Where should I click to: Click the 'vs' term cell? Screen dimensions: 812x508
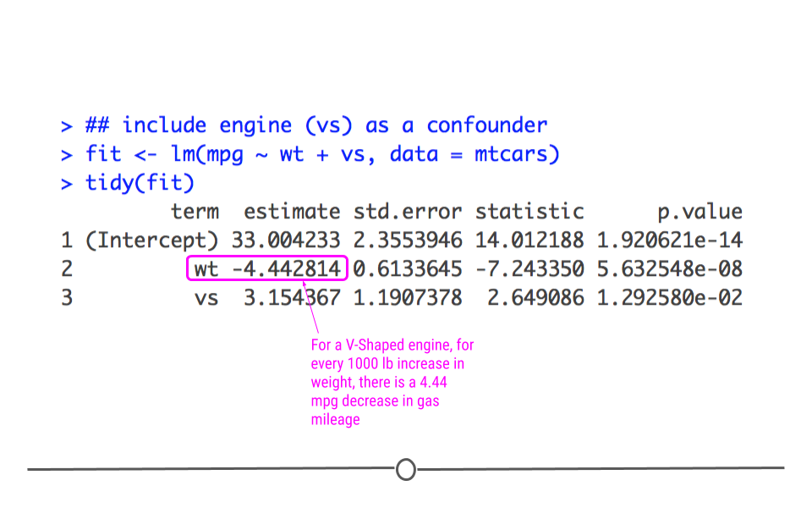tap(206, 299)
